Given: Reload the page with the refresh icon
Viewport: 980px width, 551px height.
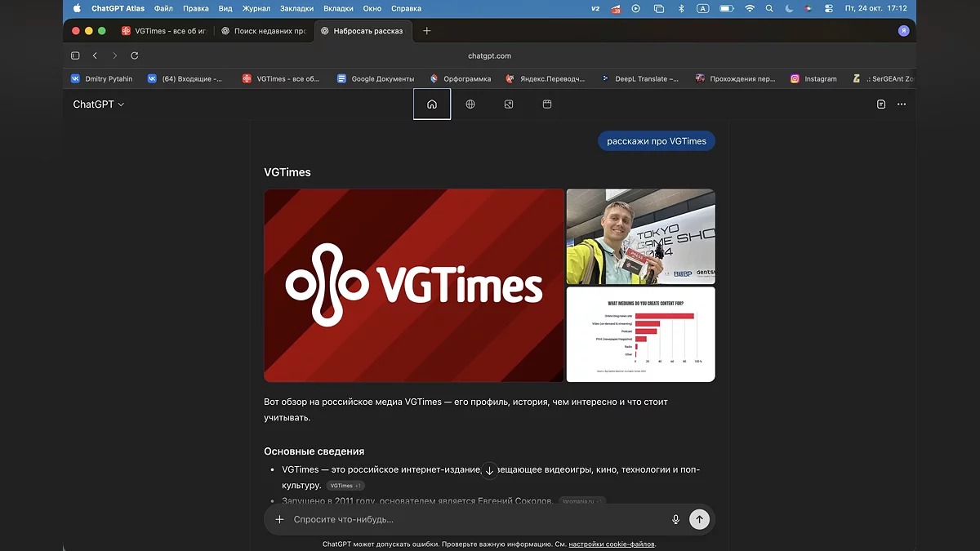Looking at the screenshot, I should pos(134,56).
